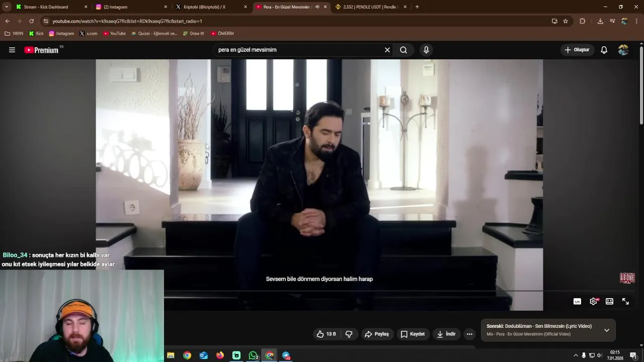
Task: Open YouTube notifications bell
Action: (x=604, y=50)
